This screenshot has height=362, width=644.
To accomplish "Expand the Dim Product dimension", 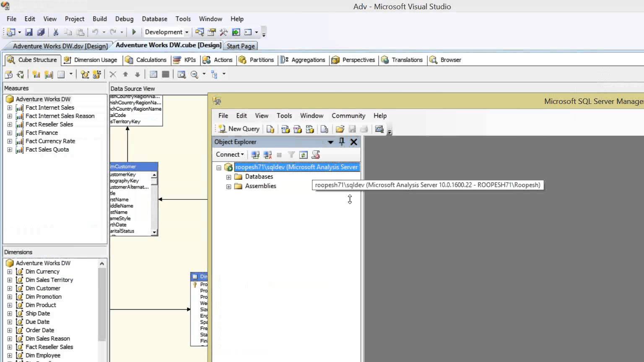I will [10, 305].
